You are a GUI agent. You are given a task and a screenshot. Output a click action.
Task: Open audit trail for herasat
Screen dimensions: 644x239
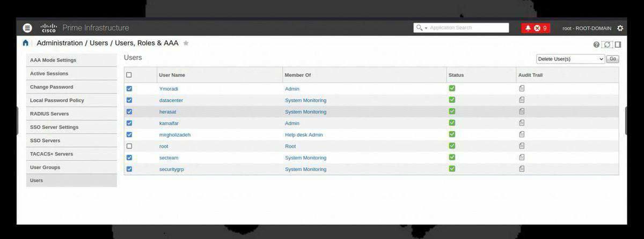click(522, 111)
